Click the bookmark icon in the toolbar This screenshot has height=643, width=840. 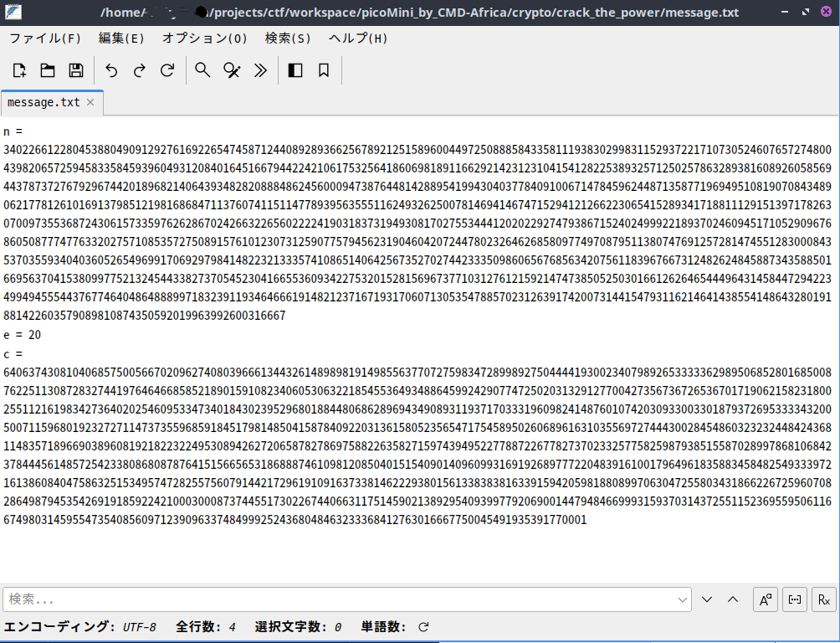coord(324,70)
